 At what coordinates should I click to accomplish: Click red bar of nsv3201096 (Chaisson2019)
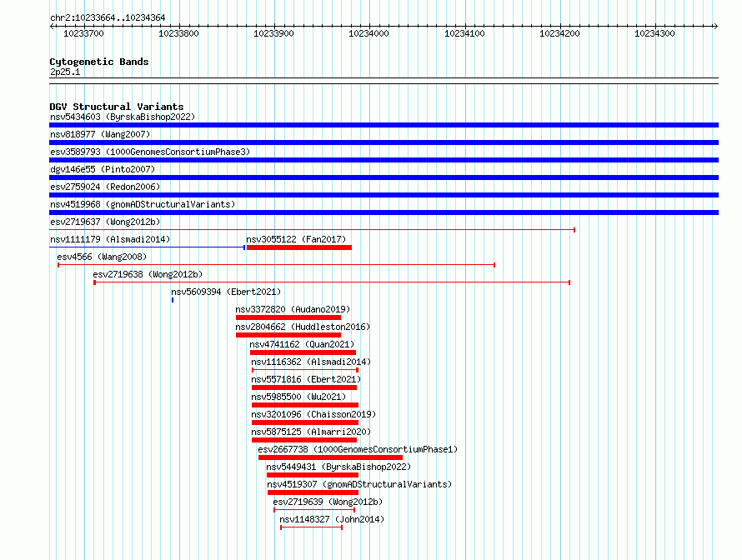point(305,422)
